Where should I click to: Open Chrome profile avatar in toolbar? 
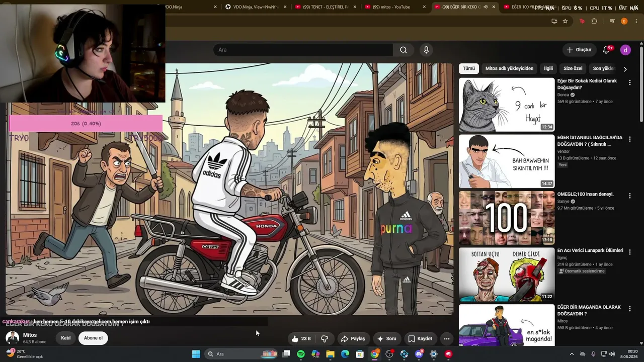pyautogui.click(x=624, y=21)
